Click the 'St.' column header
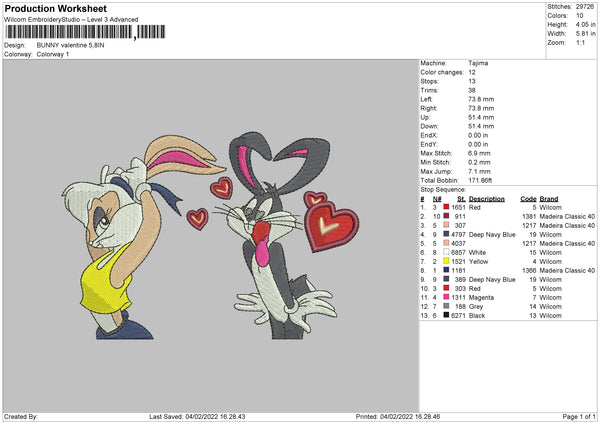Screen dimensions: 600x424 coord(461,199)
